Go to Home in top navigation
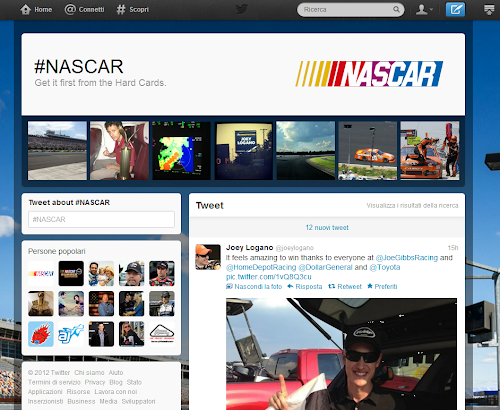The height and width of the screenshot is (410, 500). click(x=36, y=9)
